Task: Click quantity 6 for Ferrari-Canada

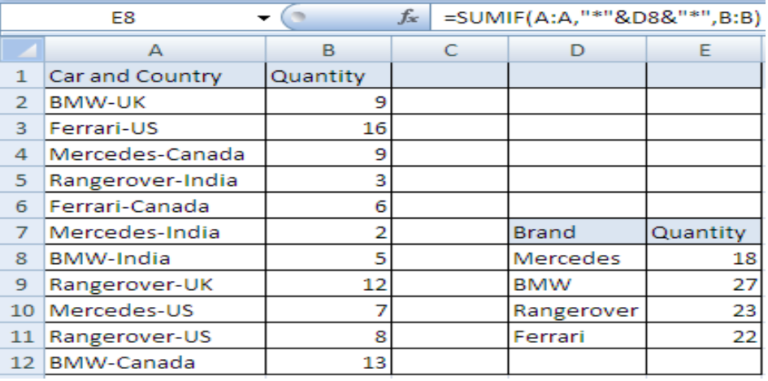Action: pyautogui.click(x=329, y=206)
